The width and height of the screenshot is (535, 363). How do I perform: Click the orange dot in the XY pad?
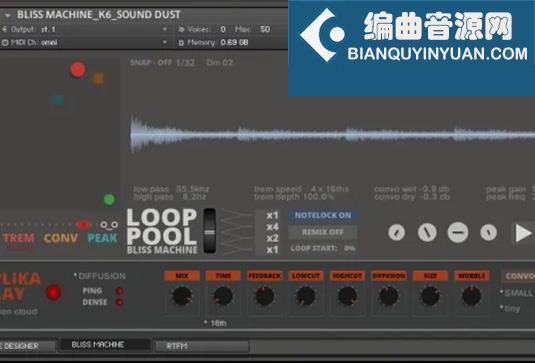tap(98, 78)
